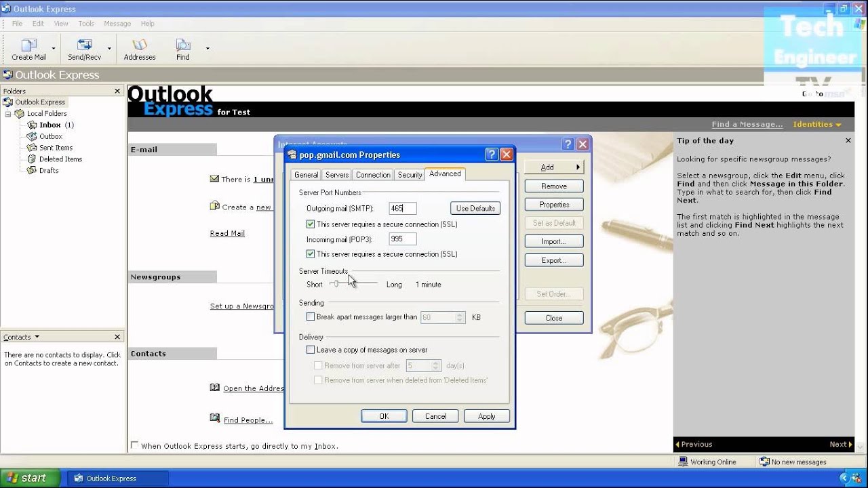Image resolution: width=868 pixels, height=488 pixels.
Task: Click the Add button in Internet Accounts
Action: (x=554, y=167)
